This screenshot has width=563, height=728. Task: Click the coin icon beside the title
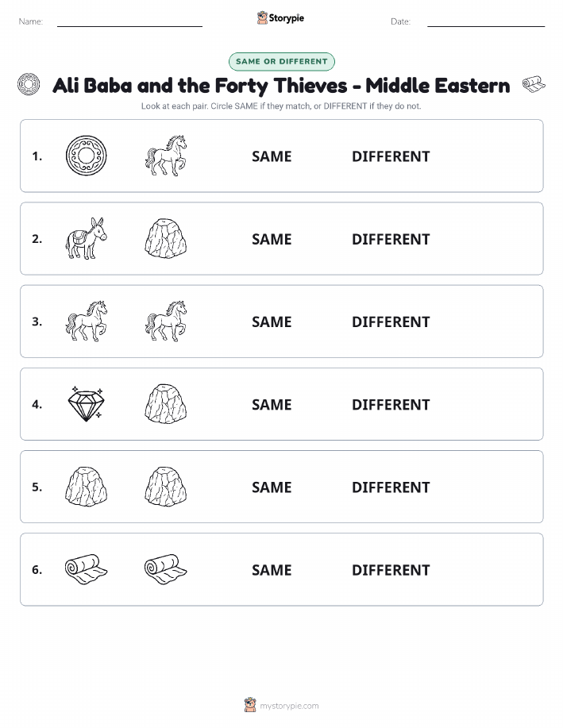coord(29,84)
